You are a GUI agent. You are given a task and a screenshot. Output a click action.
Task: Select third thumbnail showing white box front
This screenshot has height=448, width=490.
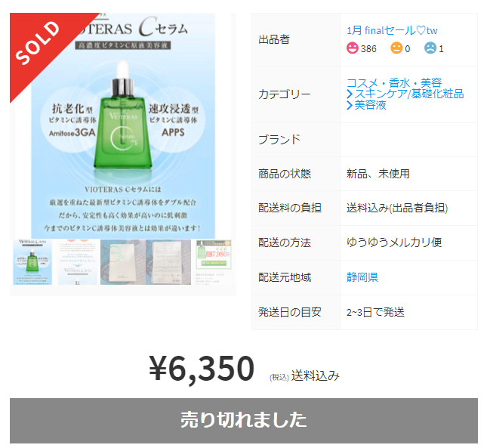point(123,262)
